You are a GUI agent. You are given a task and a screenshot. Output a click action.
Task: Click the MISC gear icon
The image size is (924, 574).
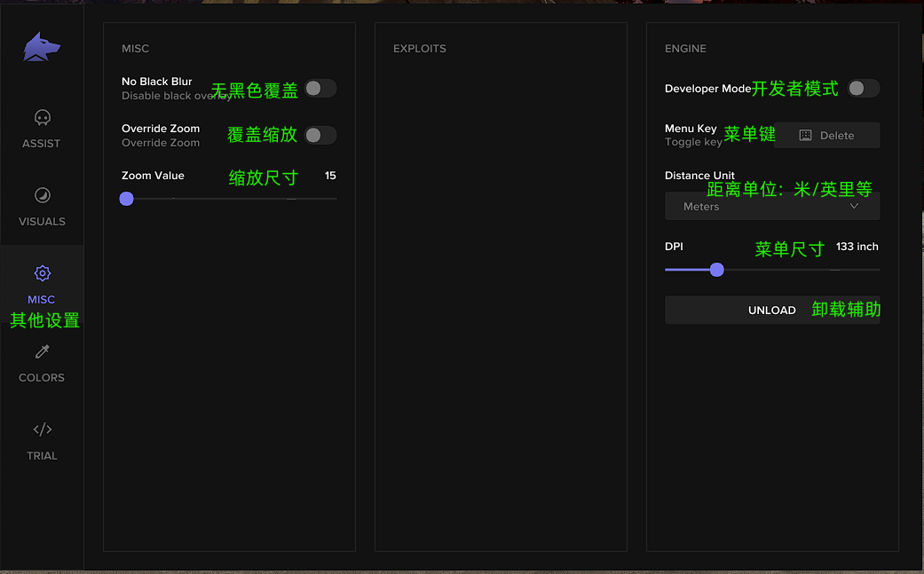pos(42,273)
